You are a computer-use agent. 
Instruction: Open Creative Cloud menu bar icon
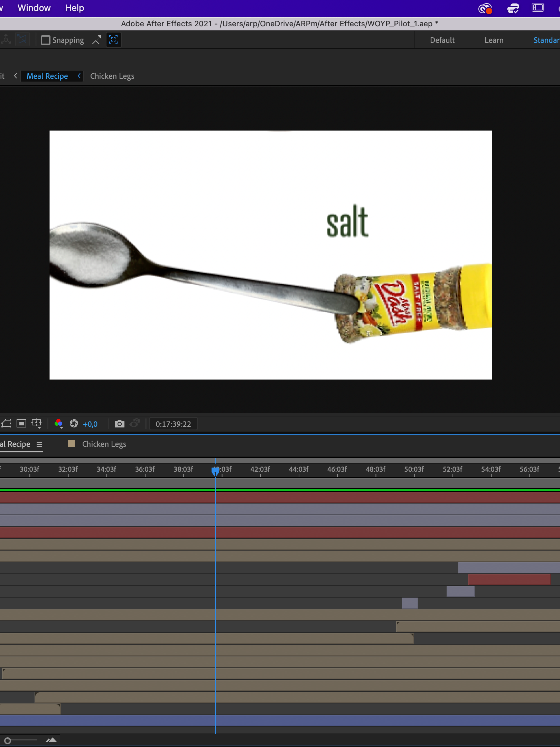tap(485, 8)
